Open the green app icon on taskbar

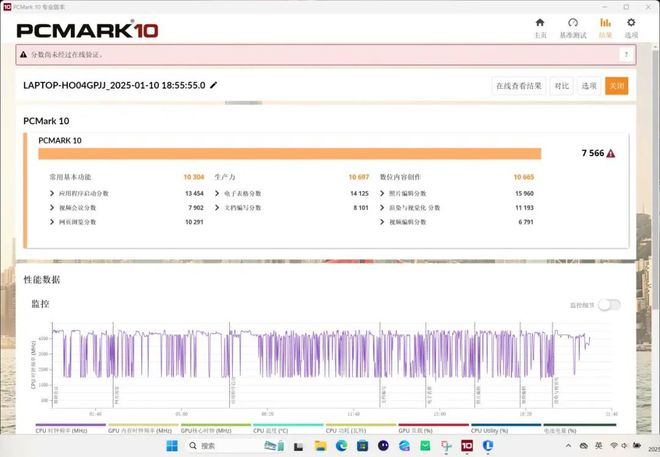coord(425,446)
